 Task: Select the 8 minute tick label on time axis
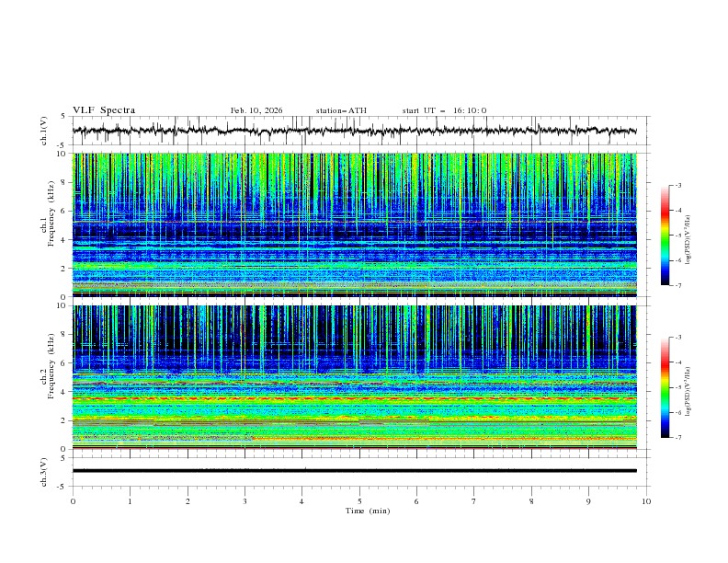pyautogui.click(x=531, y=501)
